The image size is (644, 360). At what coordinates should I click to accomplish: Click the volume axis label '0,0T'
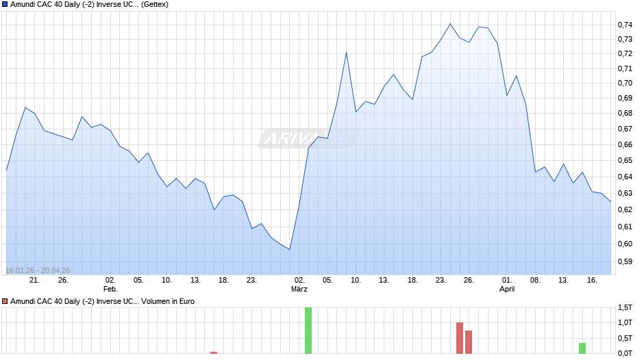click(x=625, y=353)
